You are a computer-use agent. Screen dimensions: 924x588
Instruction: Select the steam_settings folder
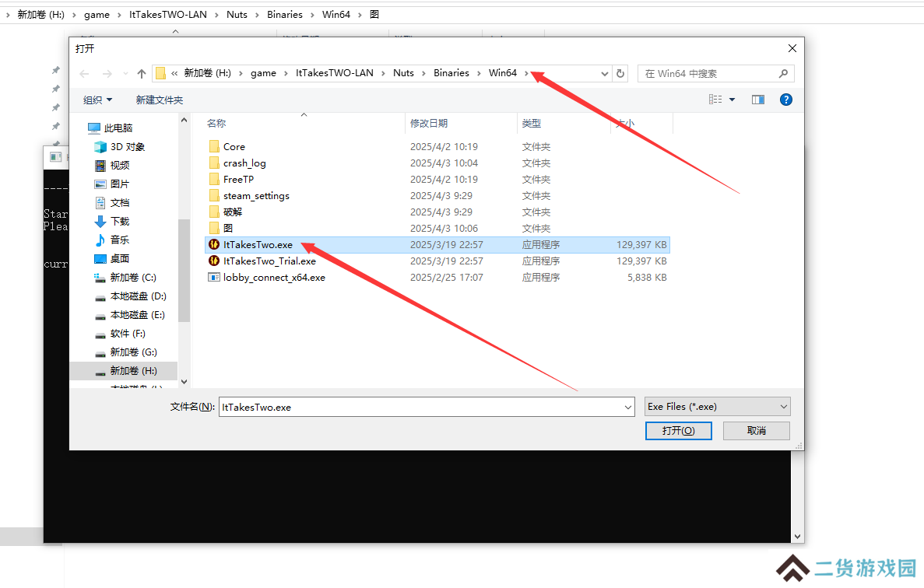pos(249,195)
